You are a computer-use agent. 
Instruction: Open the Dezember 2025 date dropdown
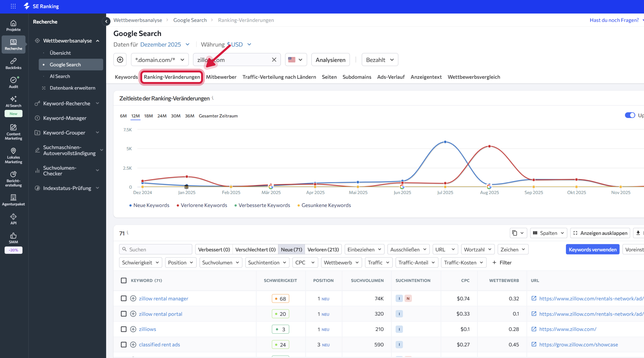coord(164,44)
